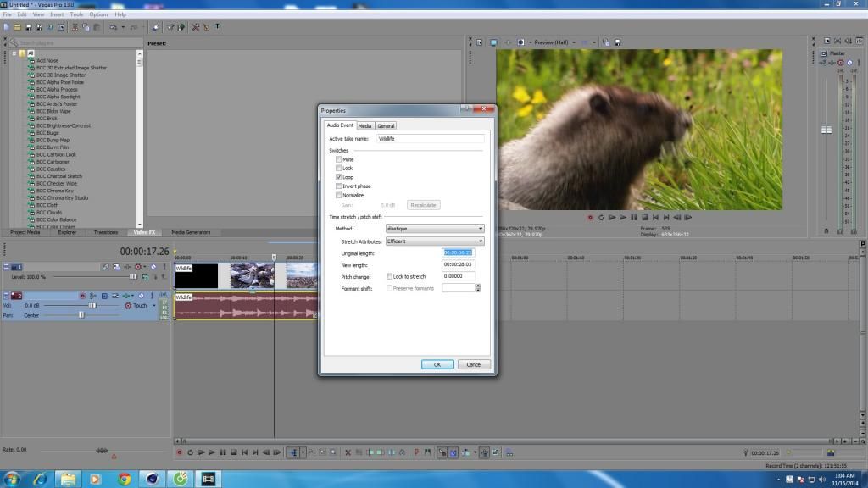Click Go to End in transport bar
The height and width of the screenshot is (488, 868).
coord(255,452)
